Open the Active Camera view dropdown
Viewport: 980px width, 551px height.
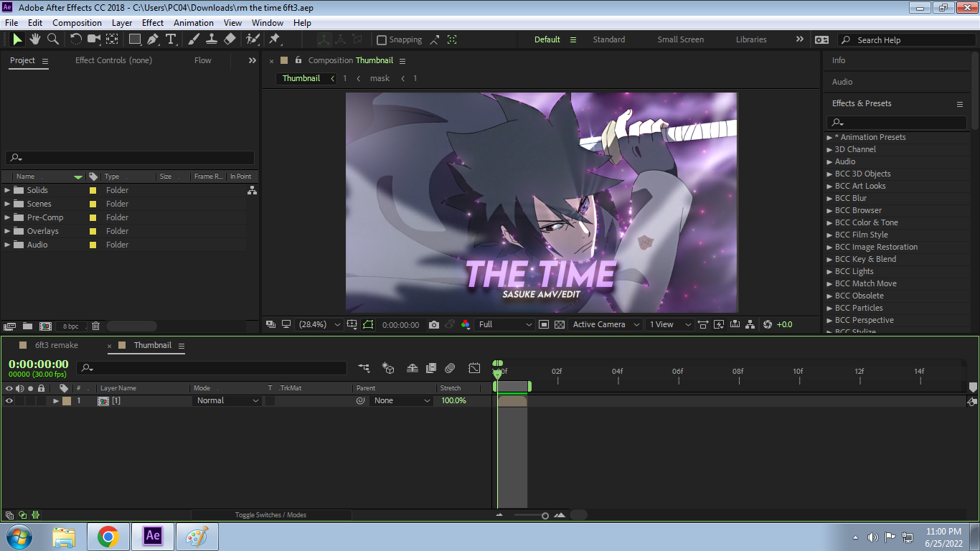606,324
